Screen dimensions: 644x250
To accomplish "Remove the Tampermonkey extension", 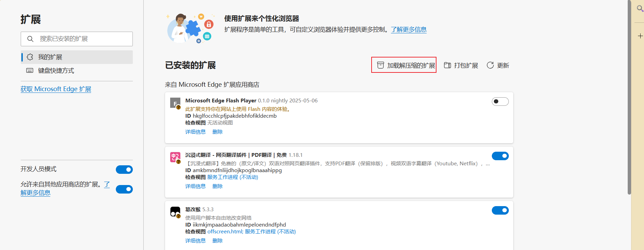I will click(217, 241).
